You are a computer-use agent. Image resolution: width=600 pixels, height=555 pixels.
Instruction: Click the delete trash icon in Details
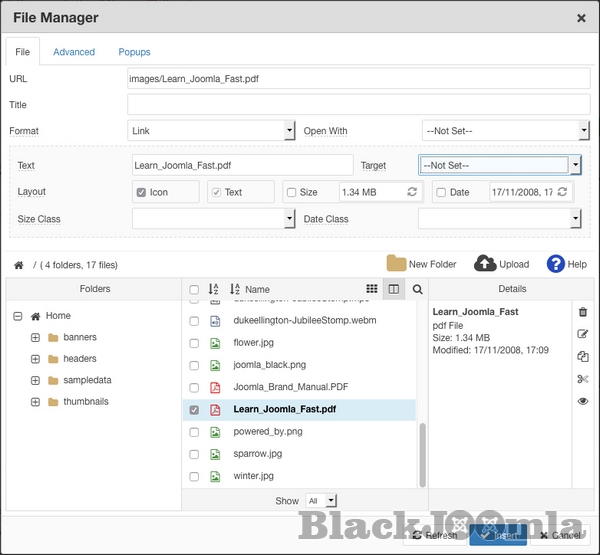coord(583,312)
